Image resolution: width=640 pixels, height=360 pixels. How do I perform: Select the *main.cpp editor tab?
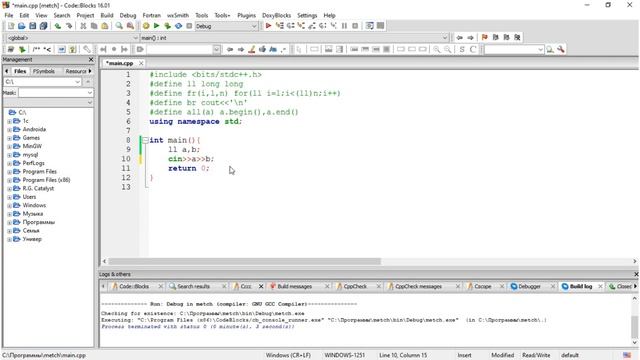[x=120, y=63]
